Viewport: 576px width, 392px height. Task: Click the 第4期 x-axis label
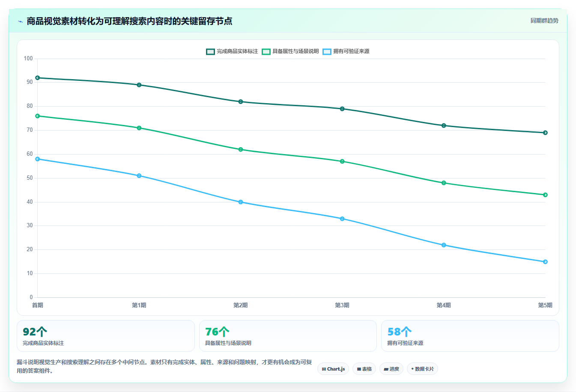[x=444, y=305]
